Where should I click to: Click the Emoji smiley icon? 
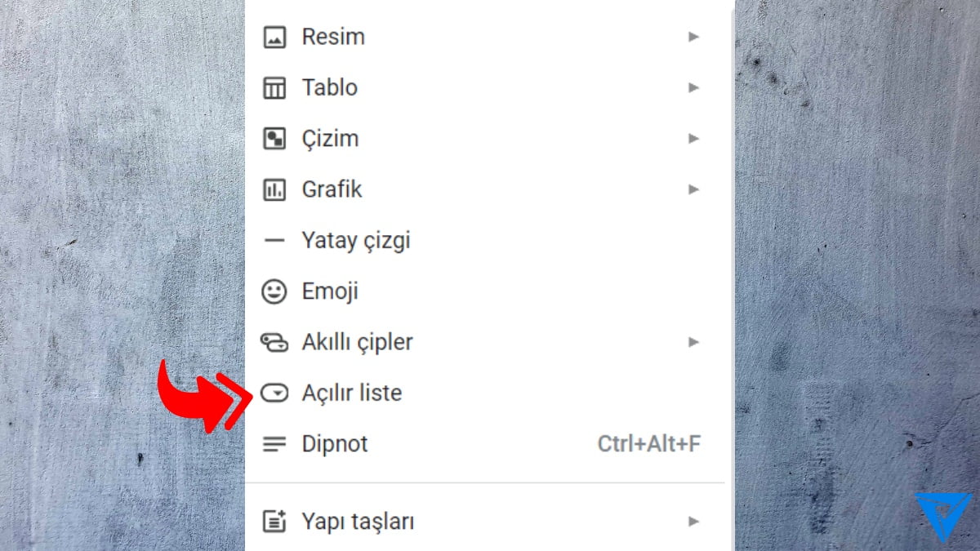[x=275, y=291]
